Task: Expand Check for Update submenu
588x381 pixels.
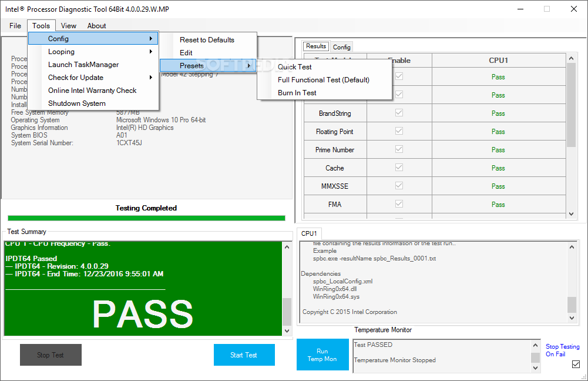Action: 93,78
